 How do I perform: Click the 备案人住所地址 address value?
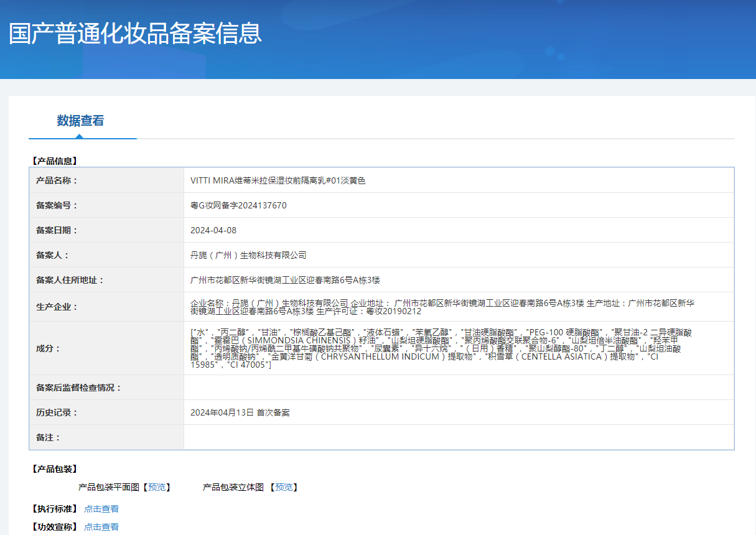[285, 280]
